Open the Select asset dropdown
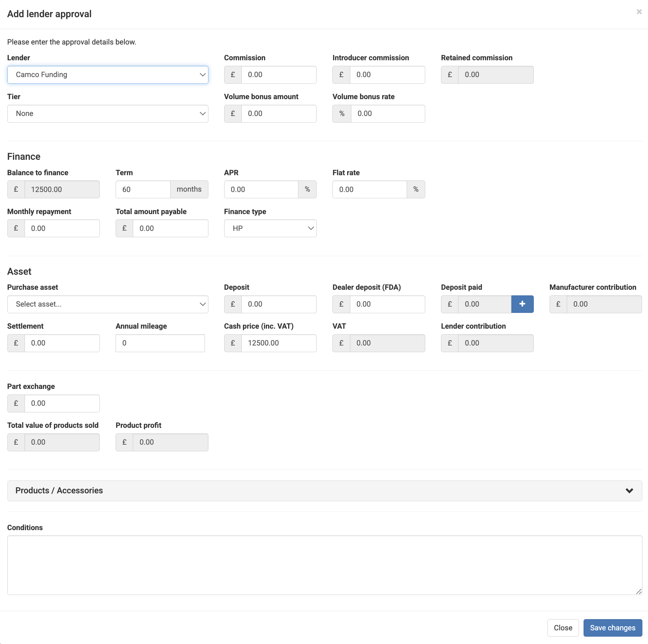The width and height of the screenshot is (648, 644). point(108,304)
